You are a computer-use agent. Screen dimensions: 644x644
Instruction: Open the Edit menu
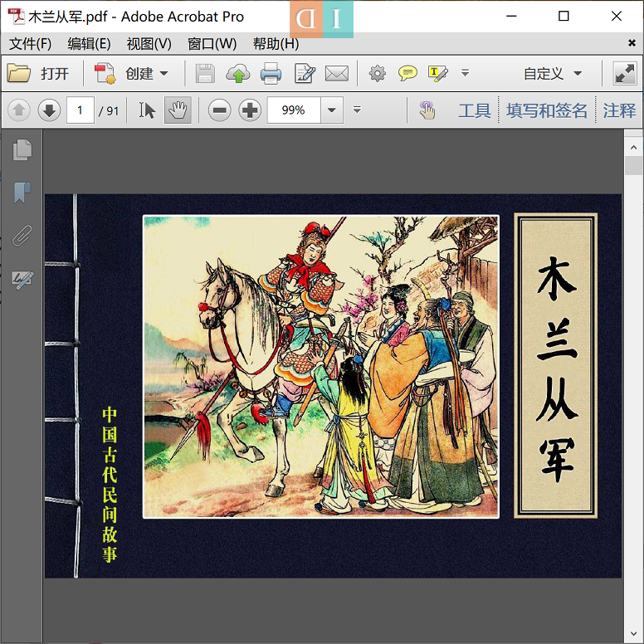[x=89, y=43]
